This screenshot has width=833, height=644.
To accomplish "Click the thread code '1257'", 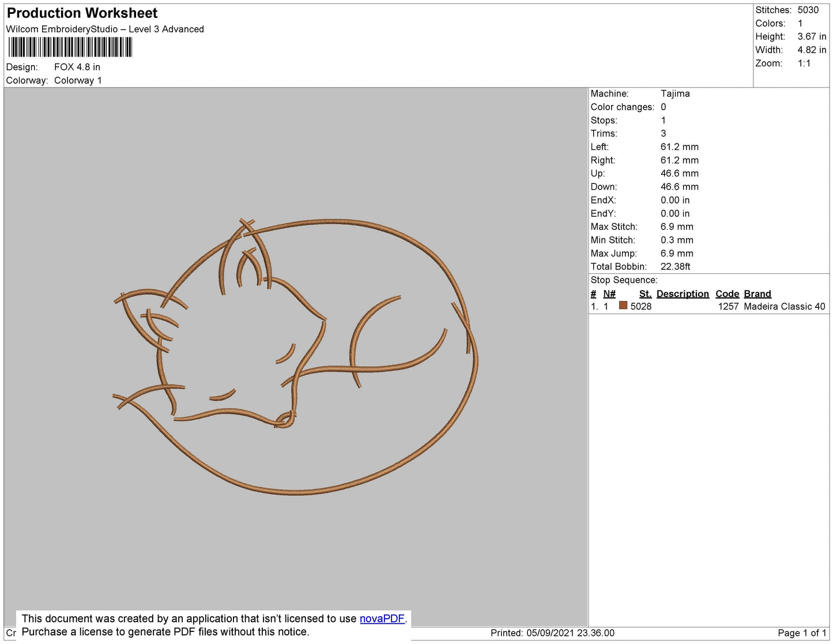I will tap(728, 307).
